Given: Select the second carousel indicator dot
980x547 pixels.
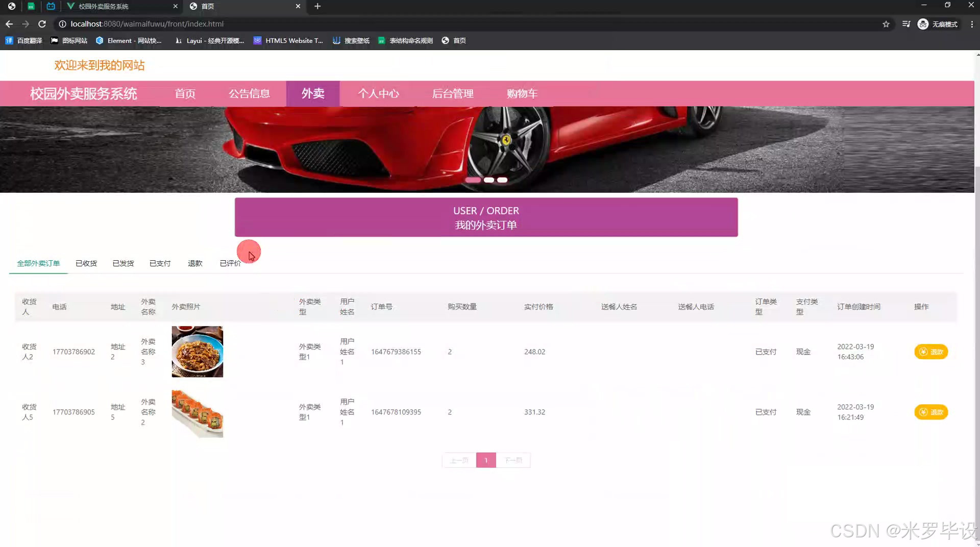Looking at the screenshot, I should [489, 180].
